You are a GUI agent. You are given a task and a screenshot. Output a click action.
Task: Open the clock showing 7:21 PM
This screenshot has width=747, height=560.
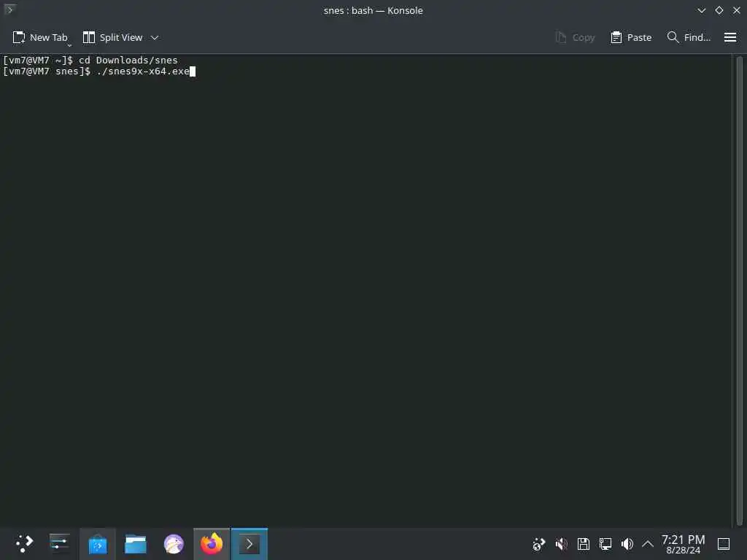coord(683,544)
